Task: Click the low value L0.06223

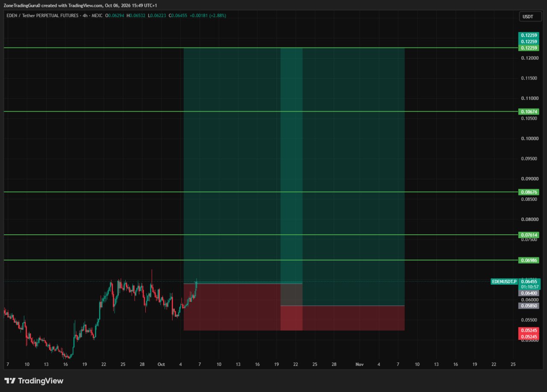Action: coord(157,15)
